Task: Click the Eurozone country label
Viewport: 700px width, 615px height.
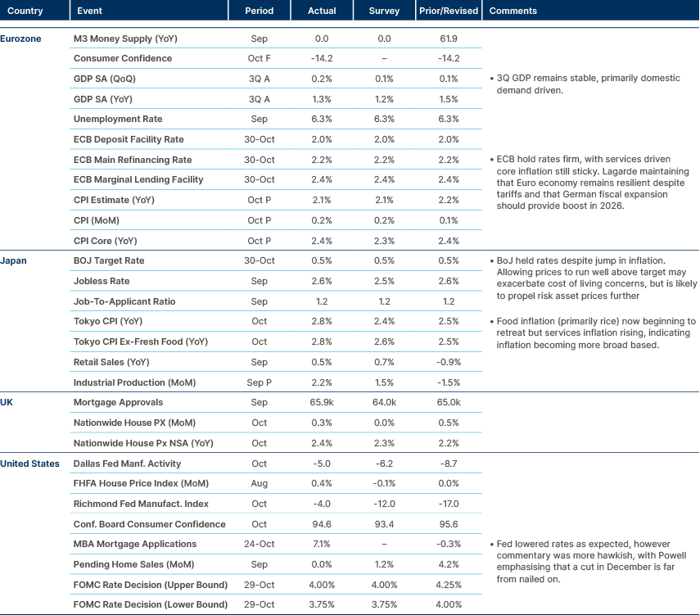Action: click(20, 38)
